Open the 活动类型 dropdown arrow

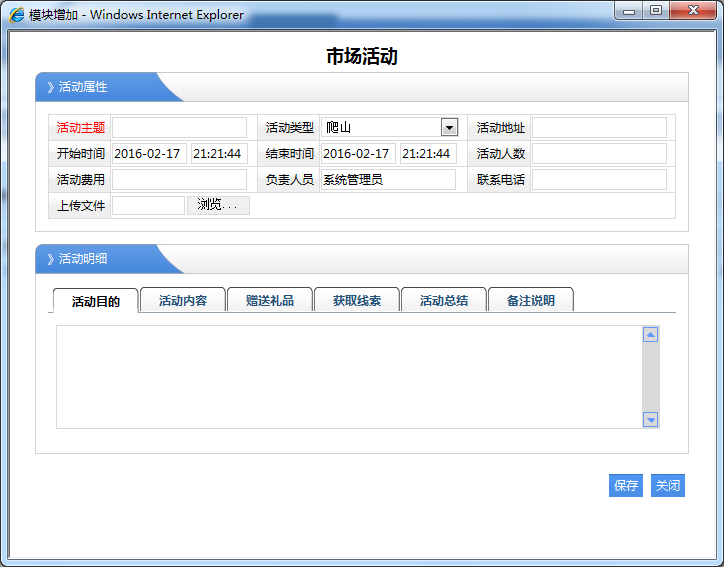coord(449,127)
